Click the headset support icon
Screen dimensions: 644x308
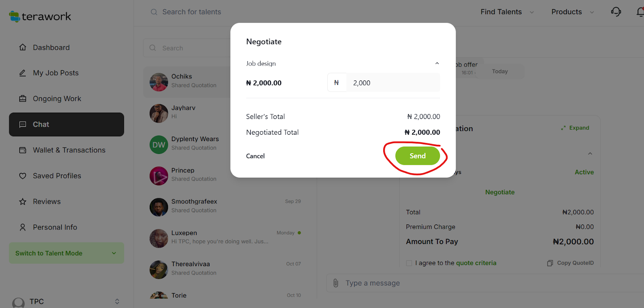pos(616,12)
